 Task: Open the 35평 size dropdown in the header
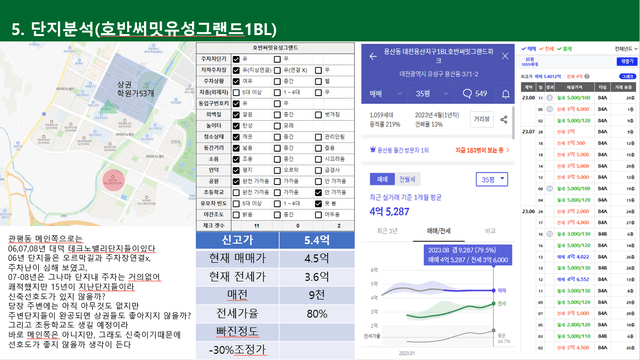pyautogui.click(x=432, y=94)
